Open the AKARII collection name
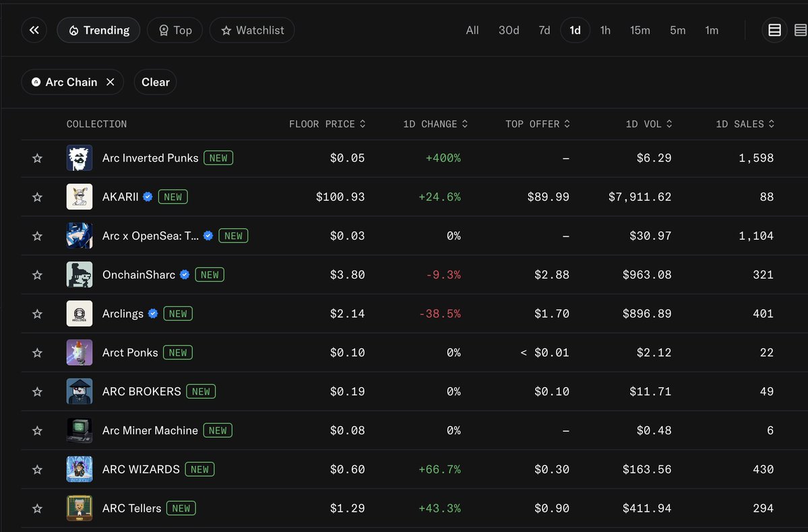This screenshot has width=808, height=532. 120,197
